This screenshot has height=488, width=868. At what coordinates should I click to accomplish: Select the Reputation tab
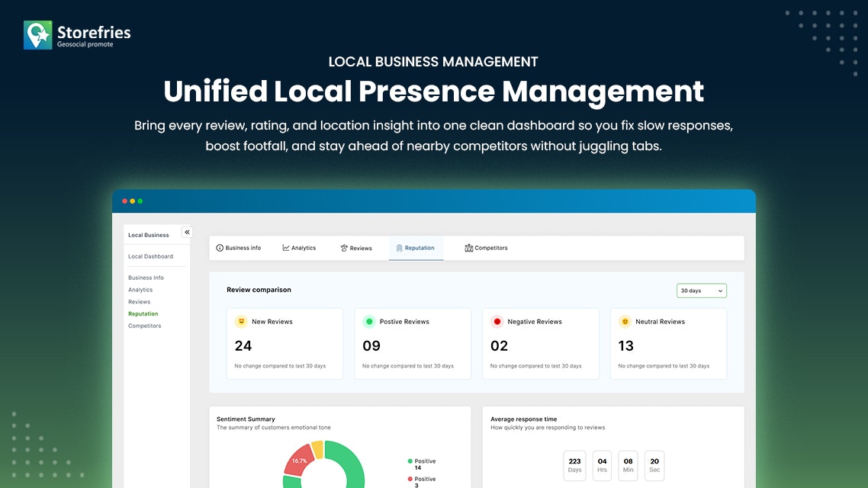click(x=416, y=248)
